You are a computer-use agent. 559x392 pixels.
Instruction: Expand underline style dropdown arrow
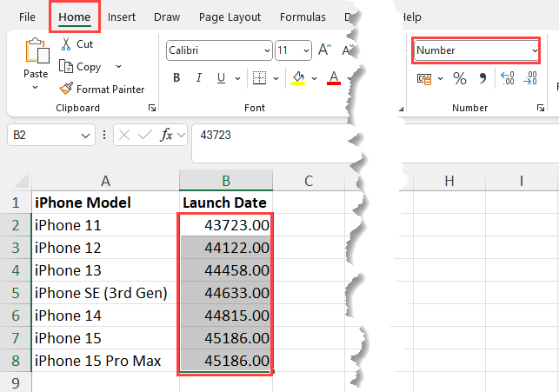tap(238, 78)
